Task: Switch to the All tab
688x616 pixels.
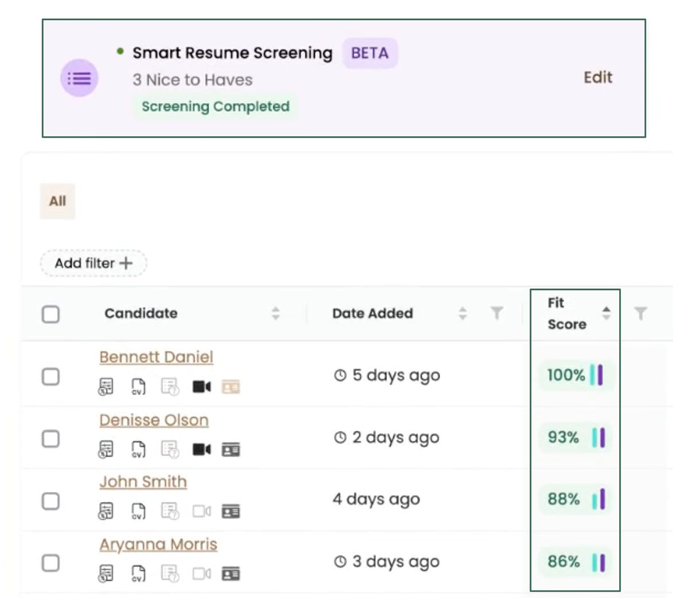Action: pyautogui.click(x=57, y=201)
